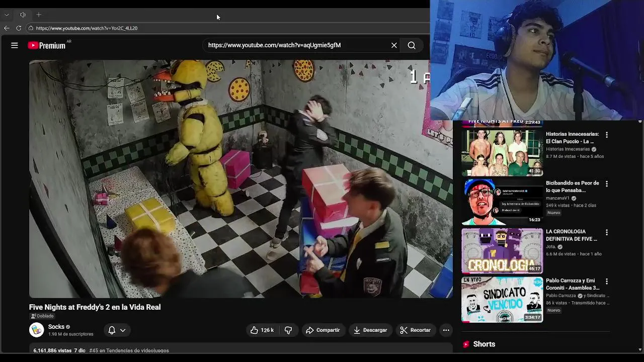Open options menu for La Cronologia video
The height and width of the screenshot is (362, 644).
tap(606, 232)
